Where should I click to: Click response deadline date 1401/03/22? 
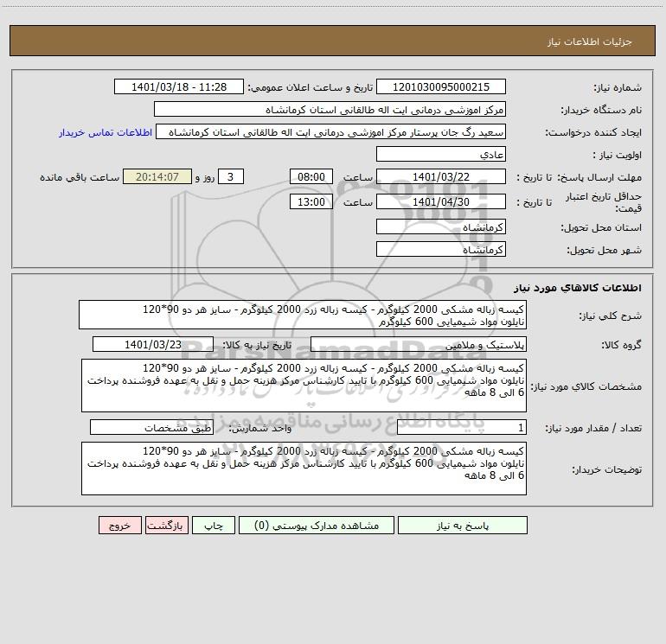point(441,177)
